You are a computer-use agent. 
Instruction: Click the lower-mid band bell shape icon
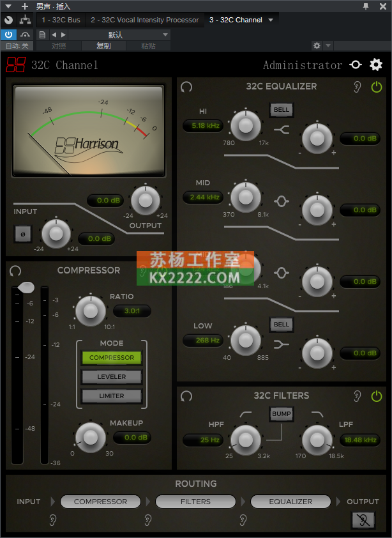click(x=281, y=273)
